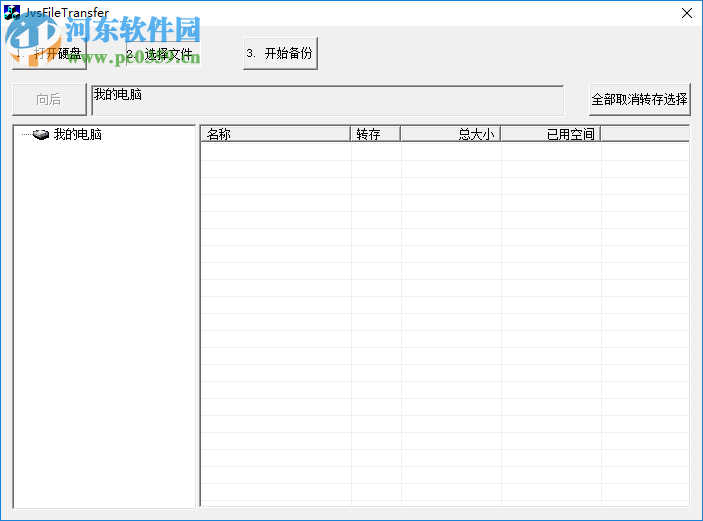Click the path field showing 我的电脑
The image size is (703, 521).
click(328, 100)
